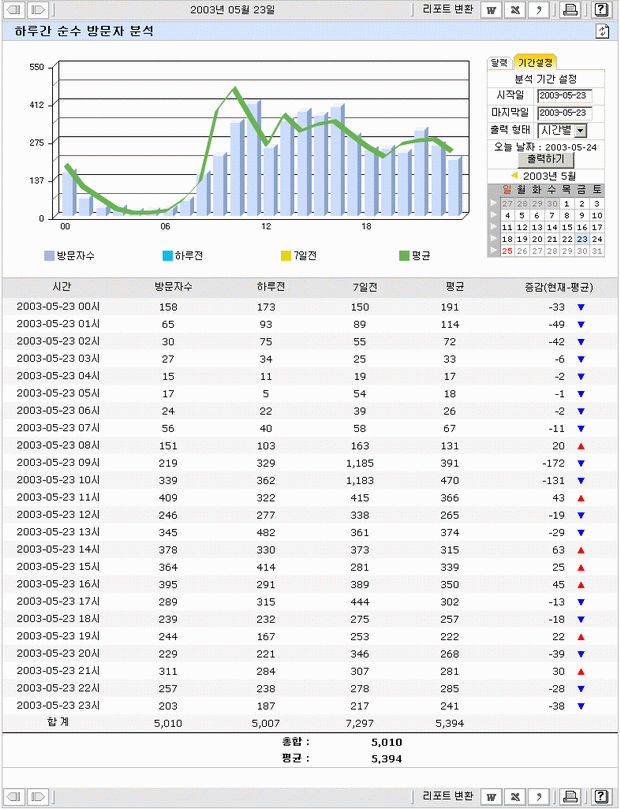Select red day 25 in the calendar
Screen dimensions: 620x809
tap(508, 251)
